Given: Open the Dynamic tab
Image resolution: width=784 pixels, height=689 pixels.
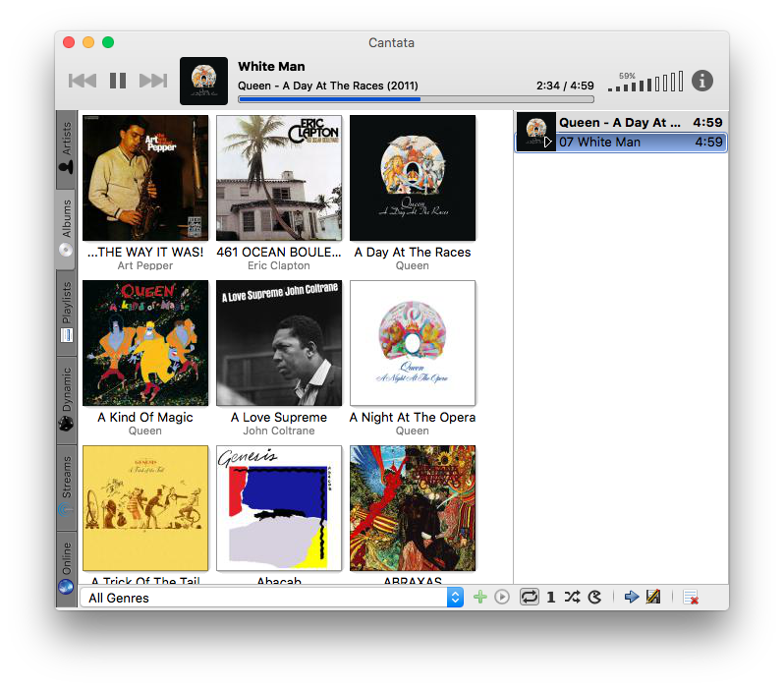Looking at the screenshot, I should 67,400.
